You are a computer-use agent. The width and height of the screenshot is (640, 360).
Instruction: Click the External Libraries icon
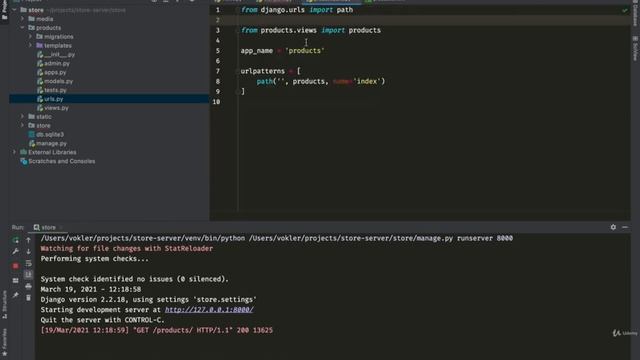click(24, 152)
